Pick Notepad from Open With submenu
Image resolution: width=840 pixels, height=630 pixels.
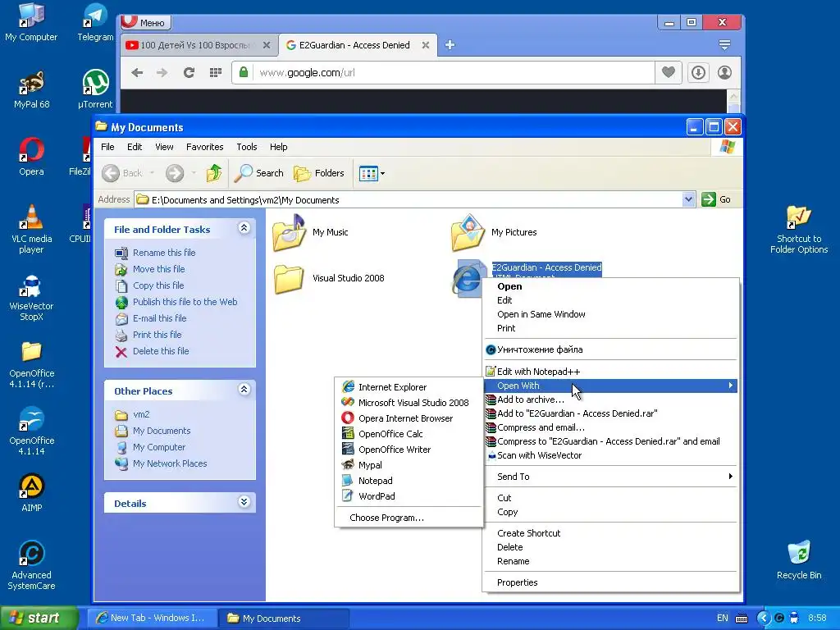click(409, 481)
